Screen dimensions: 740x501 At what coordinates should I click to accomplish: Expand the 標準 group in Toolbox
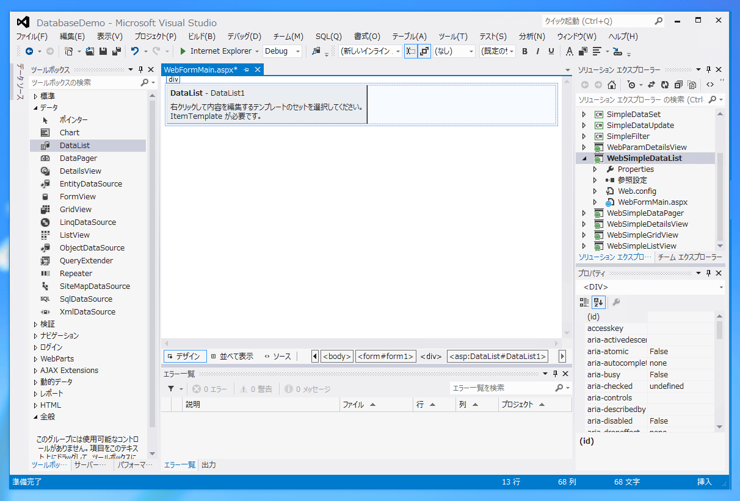click(x=36, y=96)
